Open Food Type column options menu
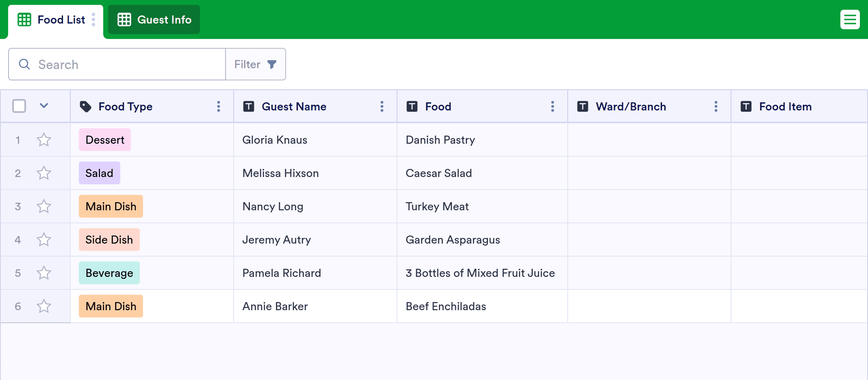Image resolution: width=868 pixels, height=380 pixels. [x=219, y=106]
